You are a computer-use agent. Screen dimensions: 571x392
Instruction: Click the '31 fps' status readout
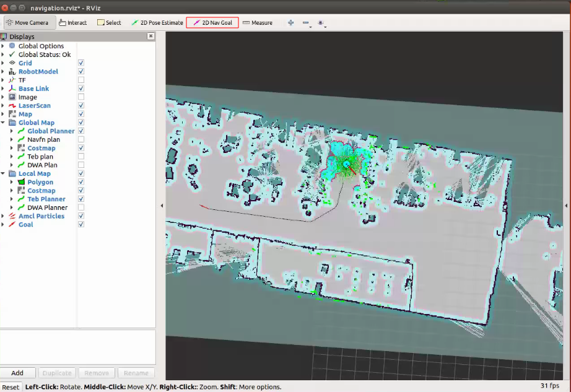pos(550,385)
